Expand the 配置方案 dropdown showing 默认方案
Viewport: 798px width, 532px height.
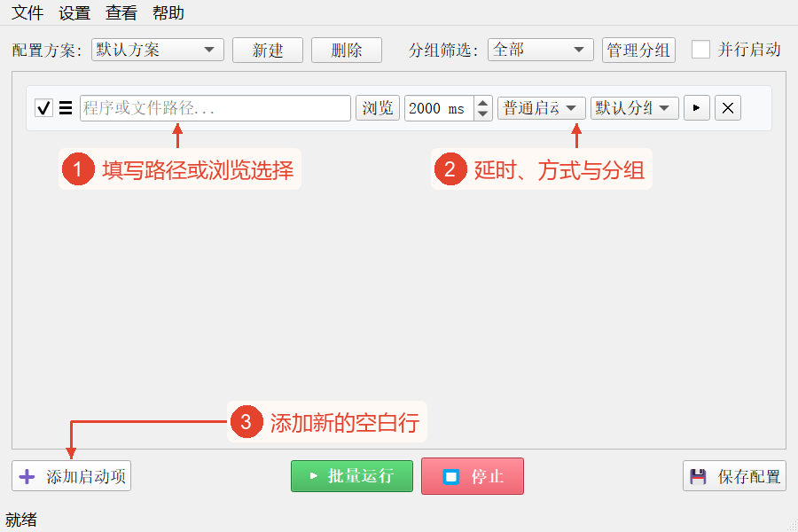pyautogui.click(x=158, y=50)
